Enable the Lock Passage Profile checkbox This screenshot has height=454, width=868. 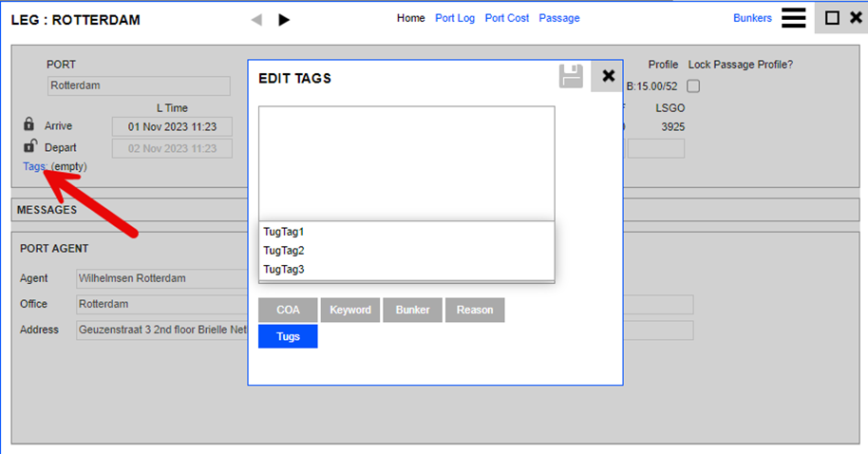click(693, 86)
